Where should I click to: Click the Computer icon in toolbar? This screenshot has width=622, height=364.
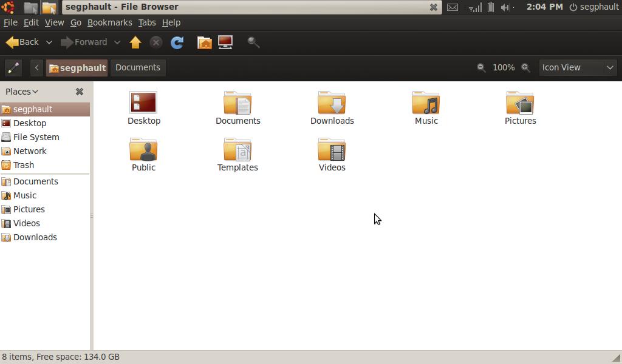(225, 42)
